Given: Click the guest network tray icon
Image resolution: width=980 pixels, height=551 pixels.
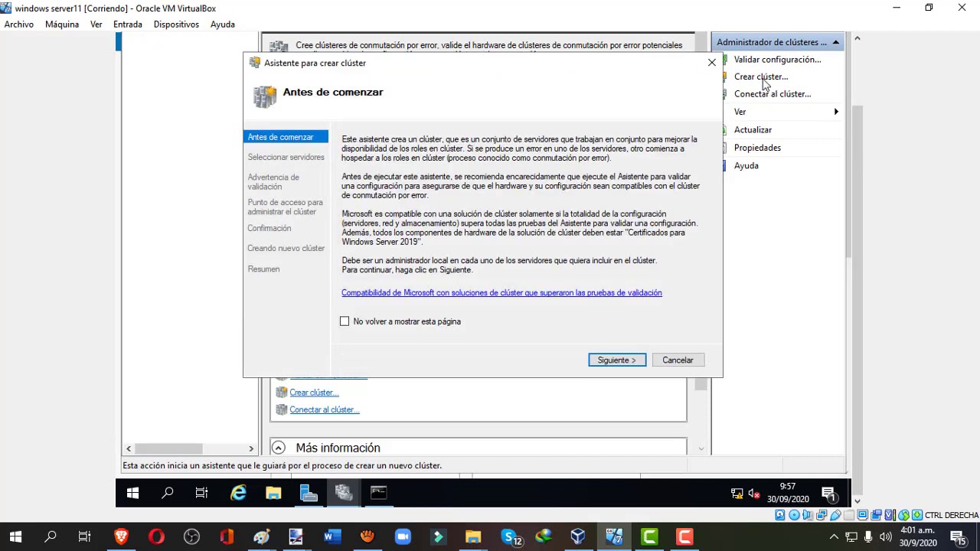Looking at the screenshot, I should pos(737,494).
